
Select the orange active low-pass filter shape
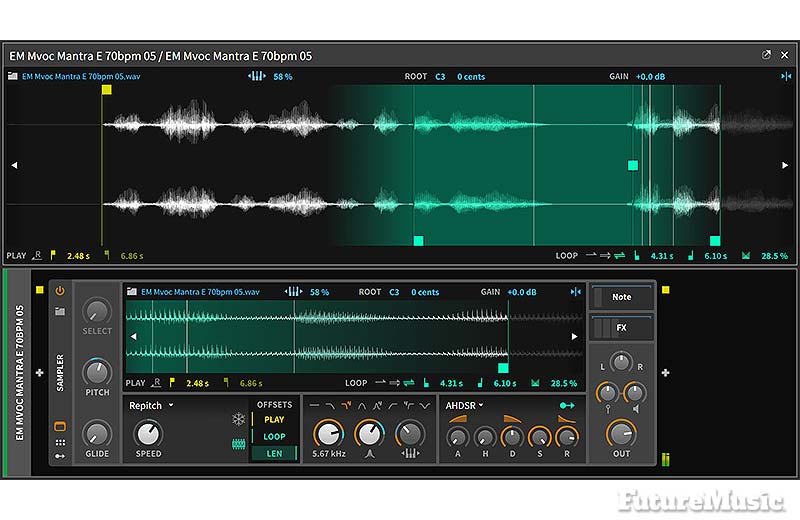[x=346, y=406]
